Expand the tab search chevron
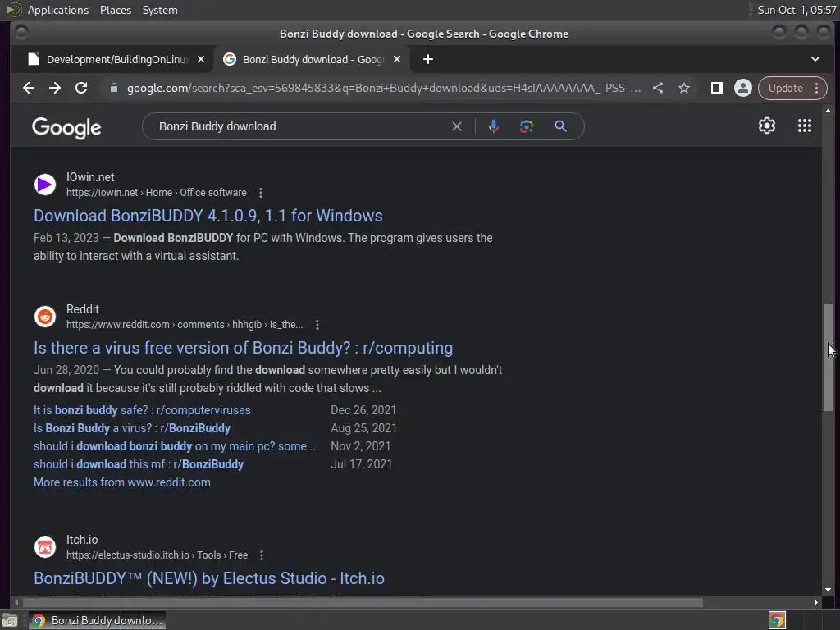The image size is (840, 630). tap(815, 59)
